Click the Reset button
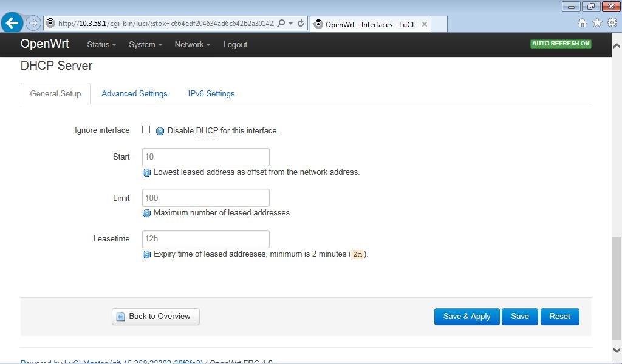622x364 pixels. point(559,317)
